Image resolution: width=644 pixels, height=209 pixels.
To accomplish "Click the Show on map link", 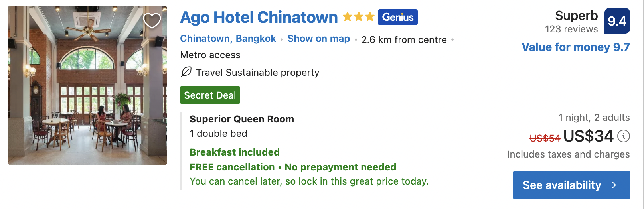I will point(318,39).
